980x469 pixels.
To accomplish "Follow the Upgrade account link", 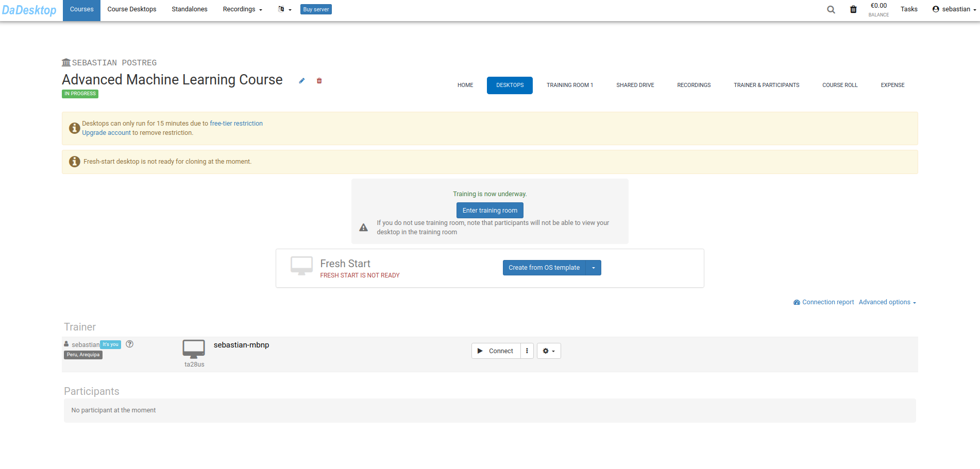I will [106, 133].
